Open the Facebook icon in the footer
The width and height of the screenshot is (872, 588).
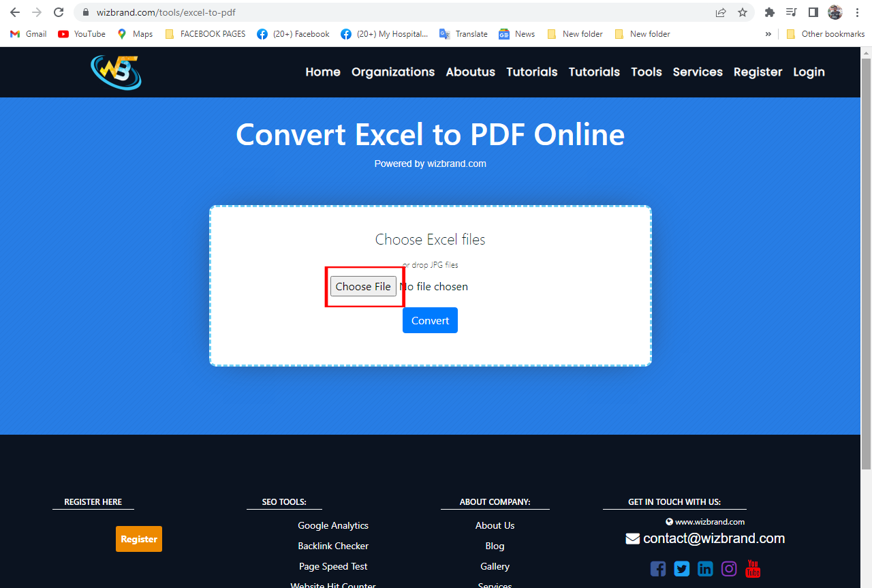tap(658, 569)
